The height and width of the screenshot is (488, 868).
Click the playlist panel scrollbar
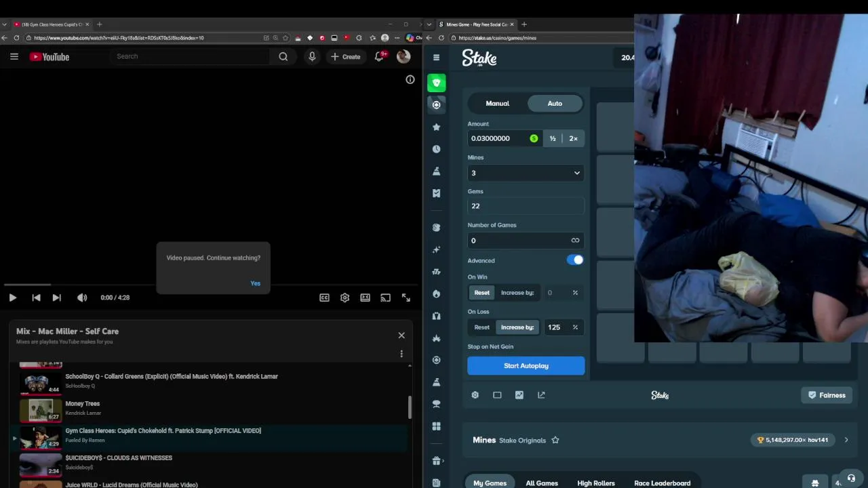(410, 407)
